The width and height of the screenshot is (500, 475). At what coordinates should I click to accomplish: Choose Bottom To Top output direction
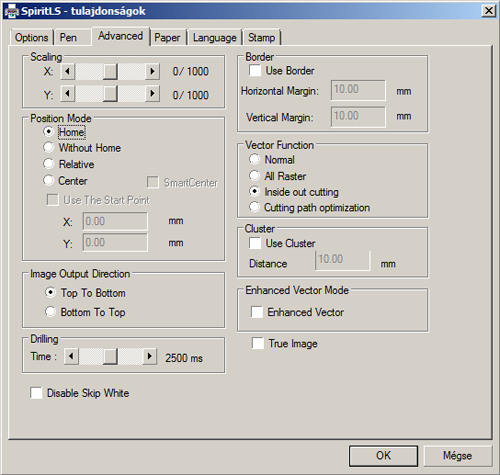(x=85, y=312)
